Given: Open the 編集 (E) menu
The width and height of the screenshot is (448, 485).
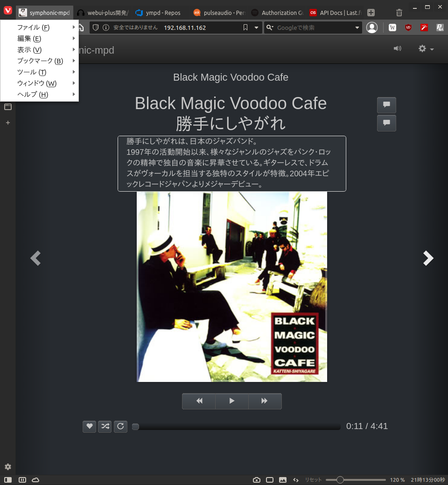Looking at the screenshot, I should (x=39, y=38).
